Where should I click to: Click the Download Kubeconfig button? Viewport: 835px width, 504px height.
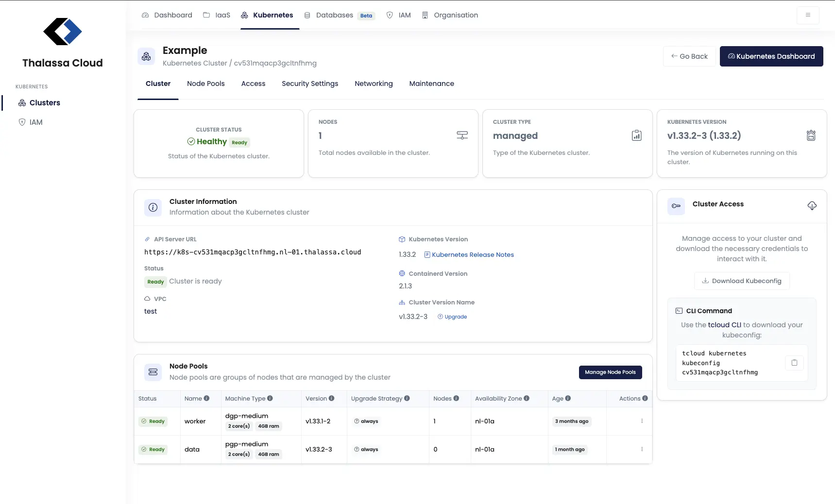tap(742, 281)
